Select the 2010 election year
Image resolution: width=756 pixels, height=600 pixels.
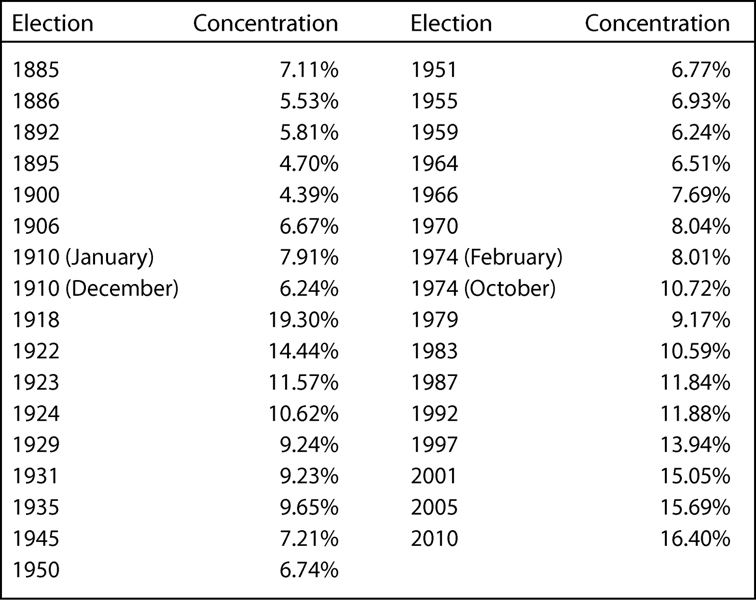(434, 539)
